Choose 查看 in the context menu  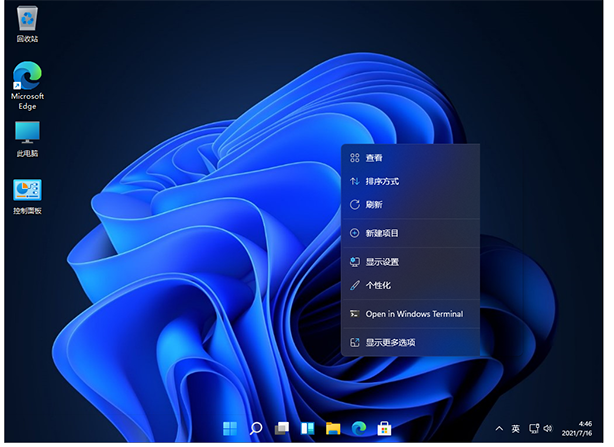(374, 158)
